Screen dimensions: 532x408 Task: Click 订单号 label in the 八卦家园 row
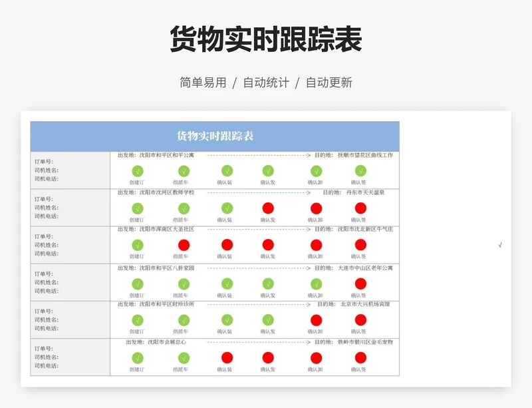pyautogui.click(x=44, y=274)
